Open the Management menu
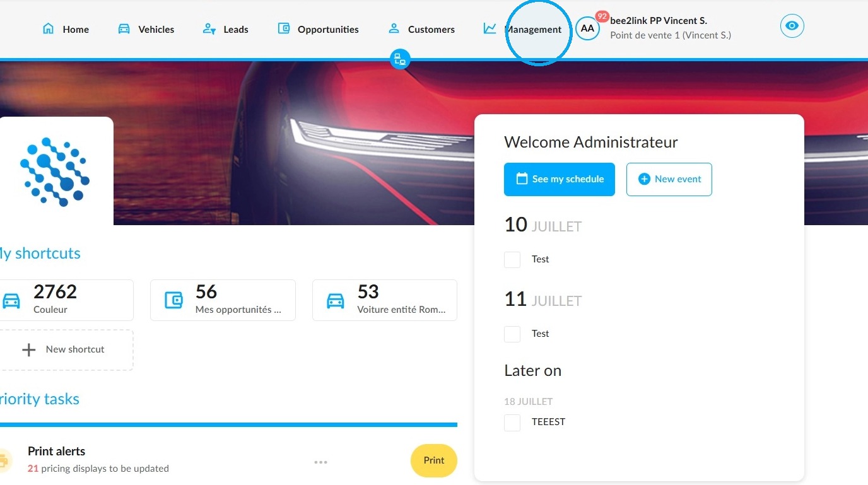 (x=534, y=30)
